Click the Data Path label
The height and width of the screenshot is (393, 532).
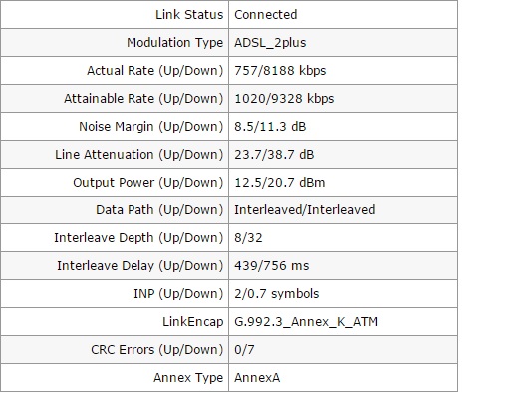click(159, 209)
